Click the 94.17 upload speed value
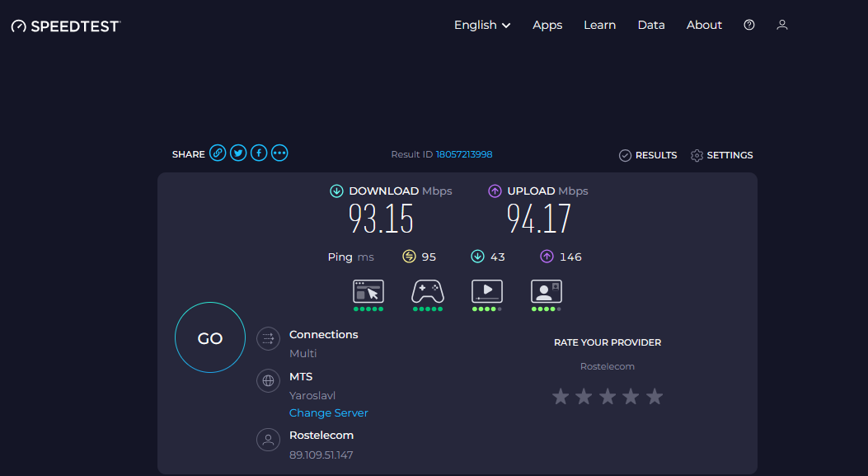 tap(538, 219)
